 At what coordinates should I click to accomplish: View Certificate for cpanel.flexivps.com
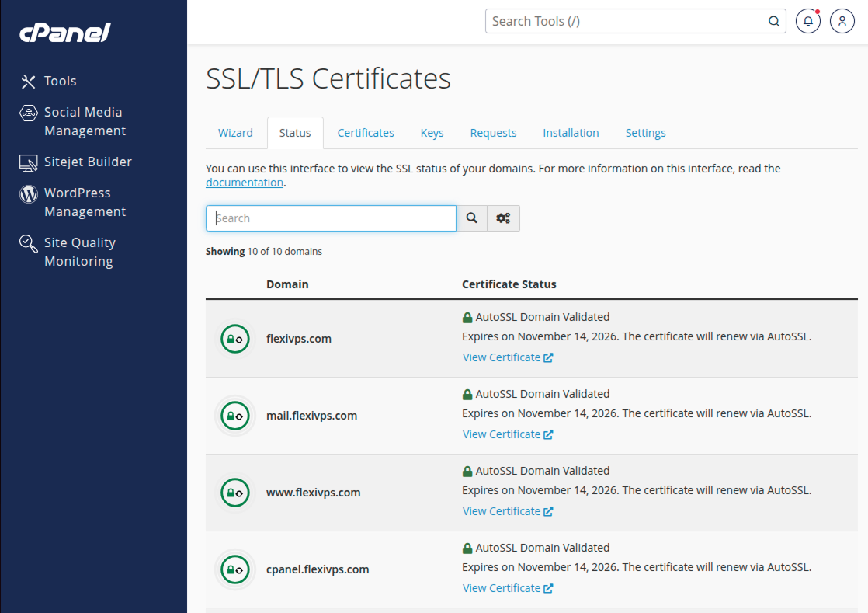click(508, 589)
